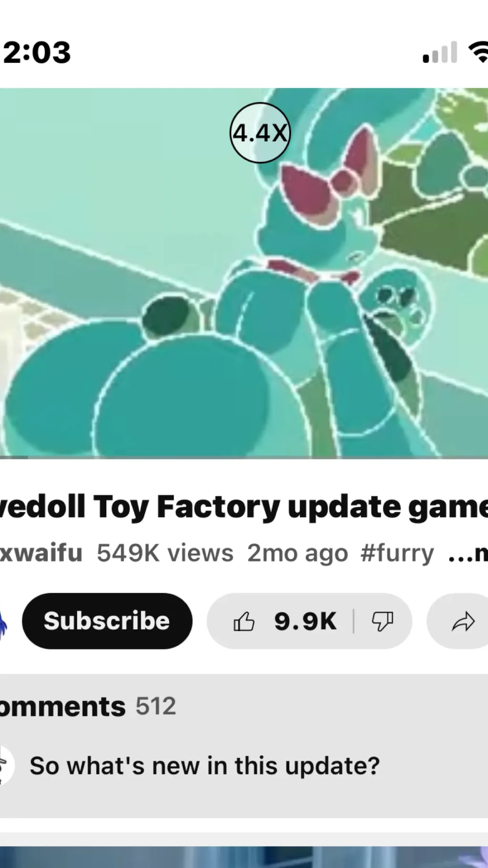
Task: Tap the commenter's profile picture
Action: point(7,765)
